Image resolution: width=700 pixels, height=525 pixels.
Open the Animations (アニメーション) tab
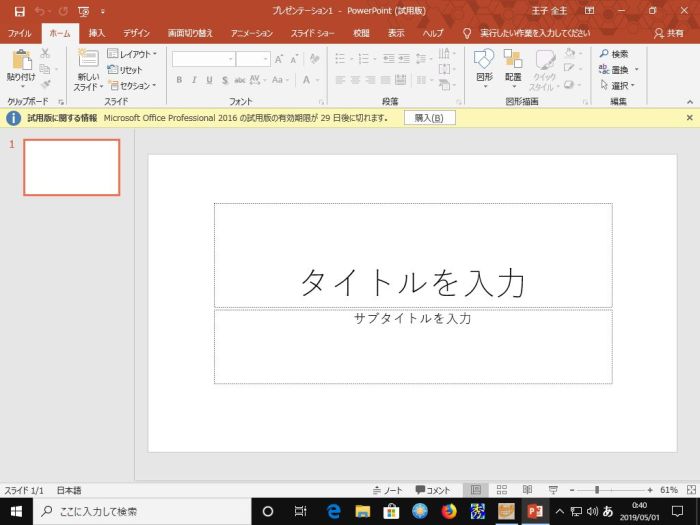coord(251,33)
